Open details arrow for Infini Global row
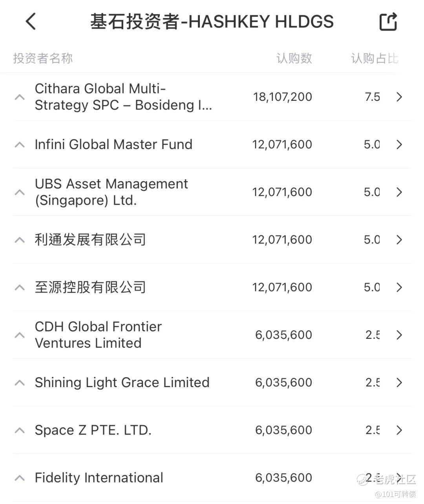 point(399,145)
